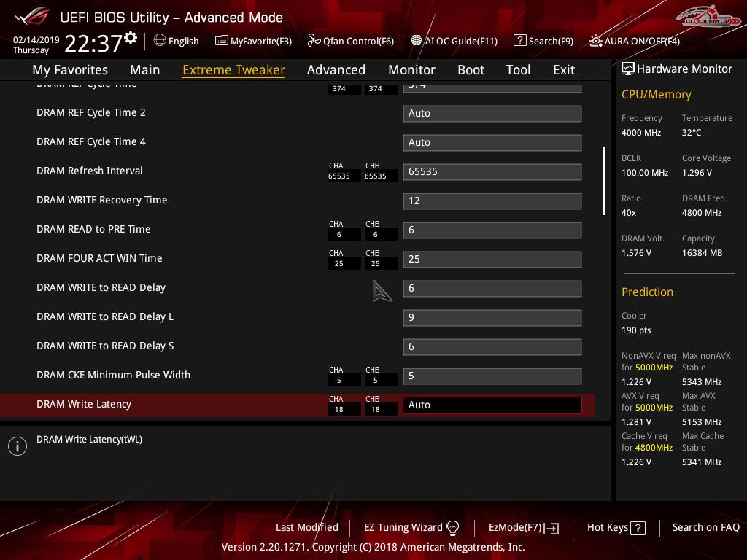View Last Modified settings

[306, 527]
